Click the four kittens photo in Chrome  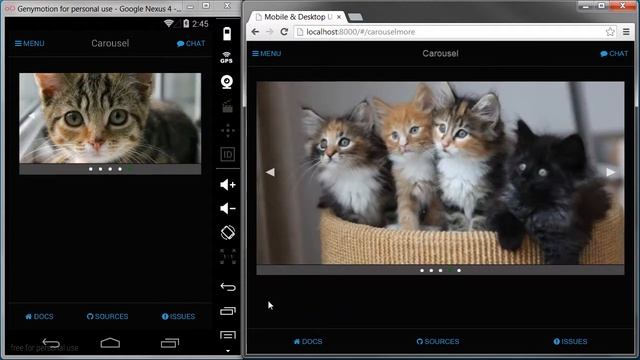point(440,173)
